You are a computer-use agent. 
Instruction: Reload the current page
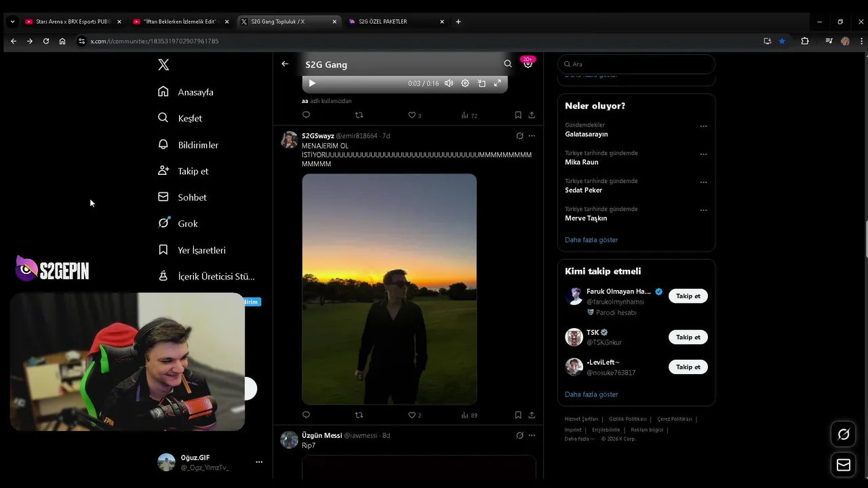[x=46, y=41]
